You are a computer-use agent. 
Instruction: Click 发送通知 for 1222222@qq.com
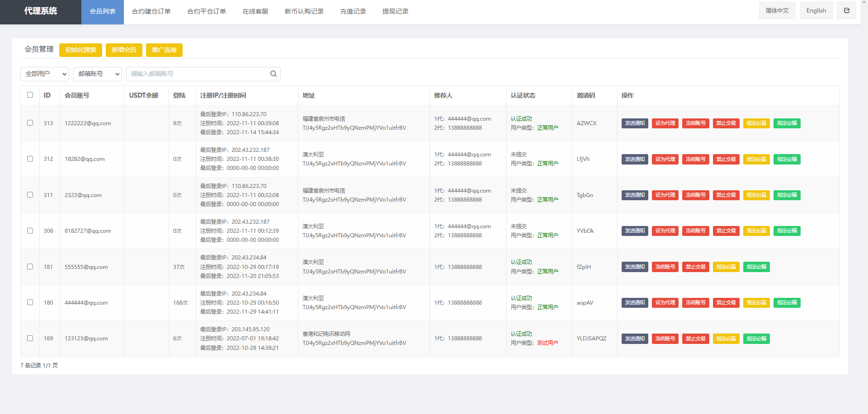coord(635,123)
